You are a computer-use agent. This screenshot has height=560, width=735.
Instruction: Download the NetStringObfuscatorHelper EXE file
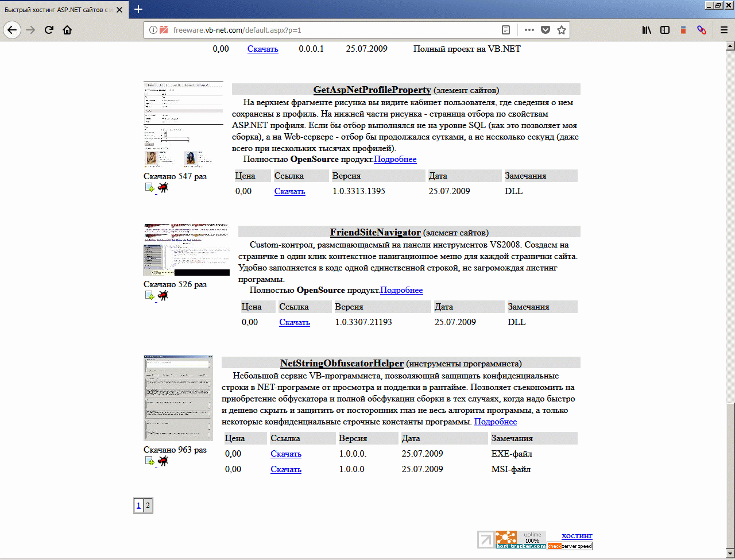[x=286, y=454]
